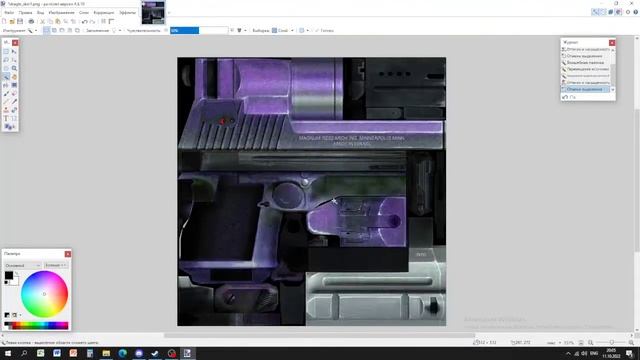Create a new image with toolbar icon
Screen dimensions: 640x360
pyautogui.click(x=4, y=21)
